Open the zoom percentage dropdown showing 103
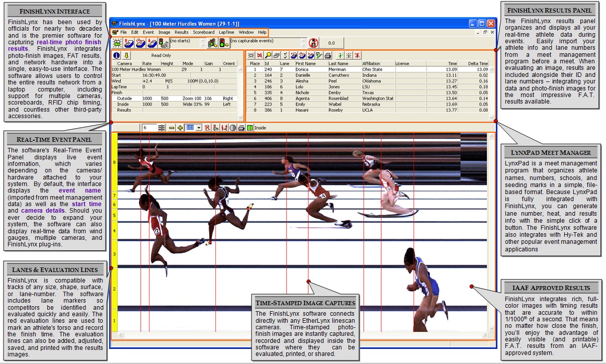 point(199,128)
